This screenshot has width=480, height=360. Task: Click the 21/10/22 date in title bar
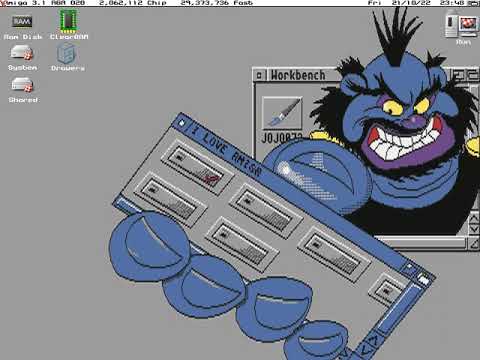click(411, 3)
